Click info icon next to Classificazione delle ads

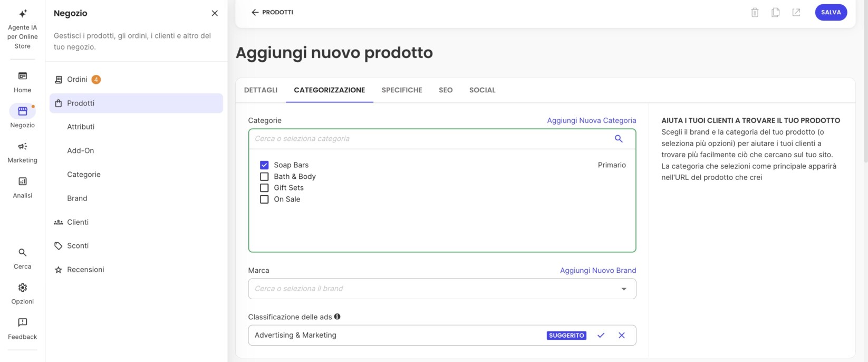[x=337, y=317]
